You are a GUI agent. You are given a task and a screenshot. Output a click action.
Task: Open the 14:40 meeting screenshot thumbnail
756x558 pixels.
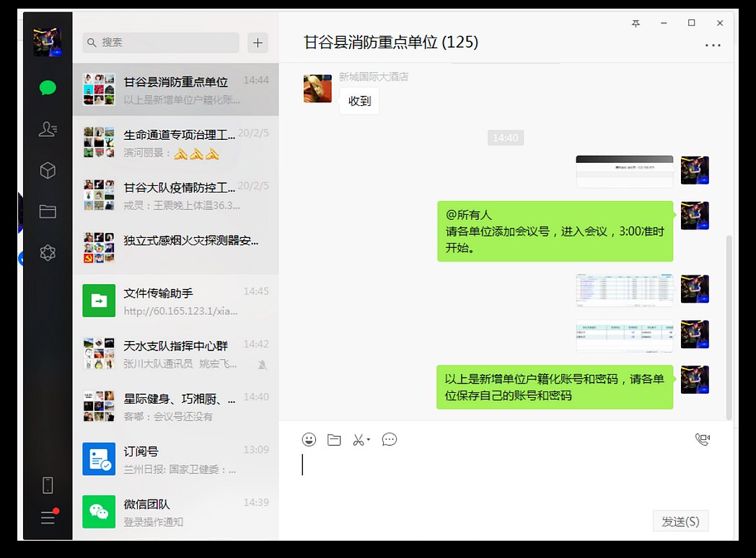(x=624, y=172)
